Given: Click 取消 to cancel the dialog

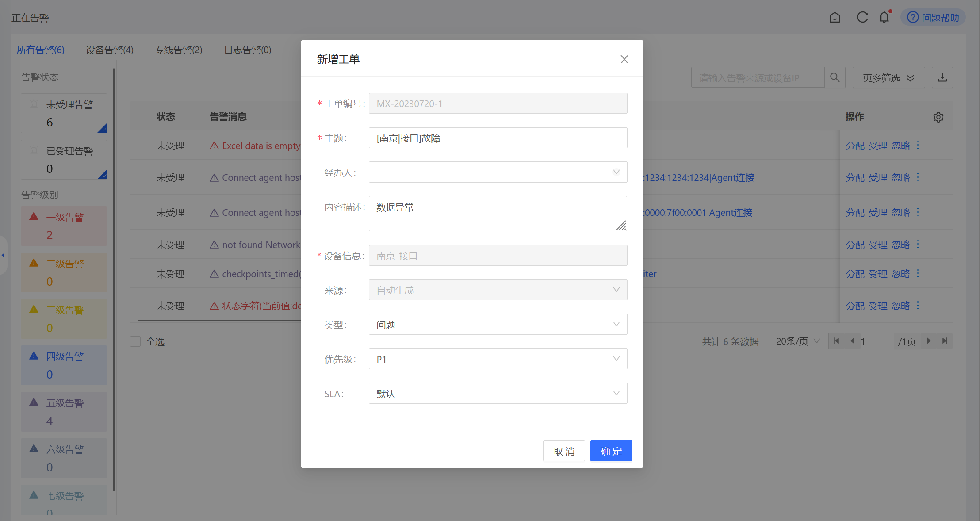Looking at the screenshot, I should tap(564, 451).
